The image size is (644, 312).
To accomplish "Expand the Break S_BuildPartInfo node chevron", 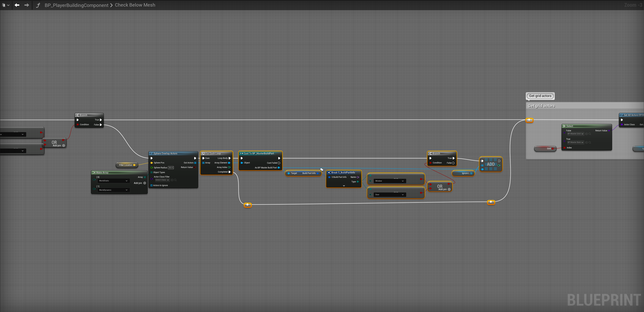I will (x=344, y=186).
